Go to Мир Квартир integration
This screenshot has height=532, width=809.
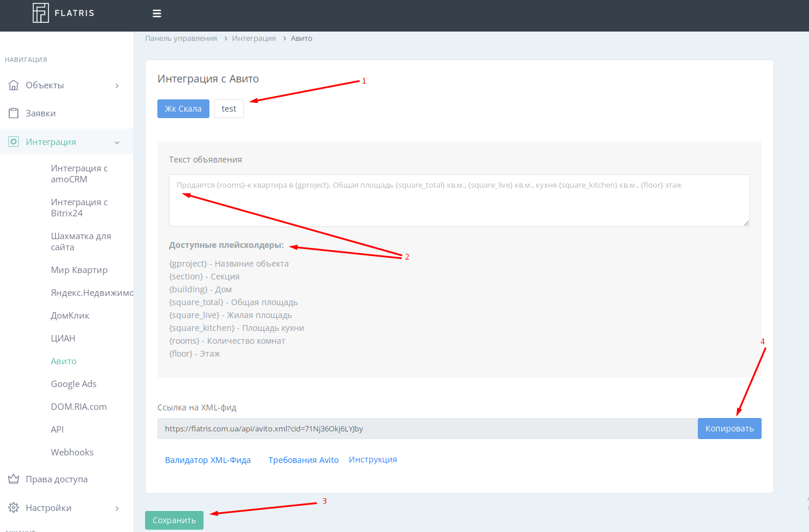[79, 270]
